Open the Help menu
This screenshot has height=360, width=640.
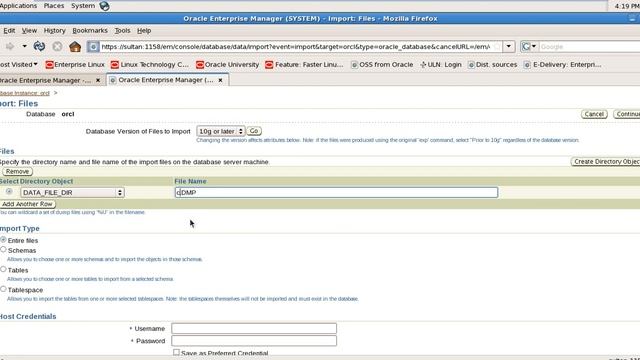tap(144, 31)
